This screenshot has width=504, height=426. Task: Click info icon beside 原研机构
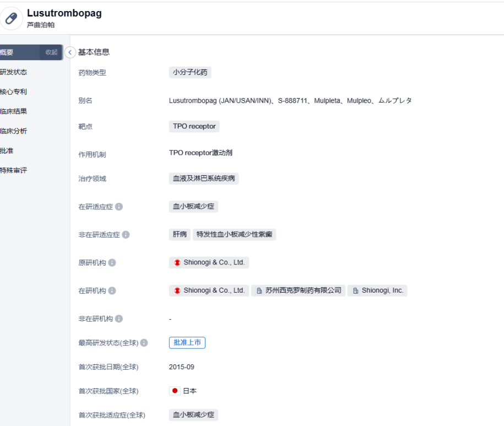click(112, 263)
